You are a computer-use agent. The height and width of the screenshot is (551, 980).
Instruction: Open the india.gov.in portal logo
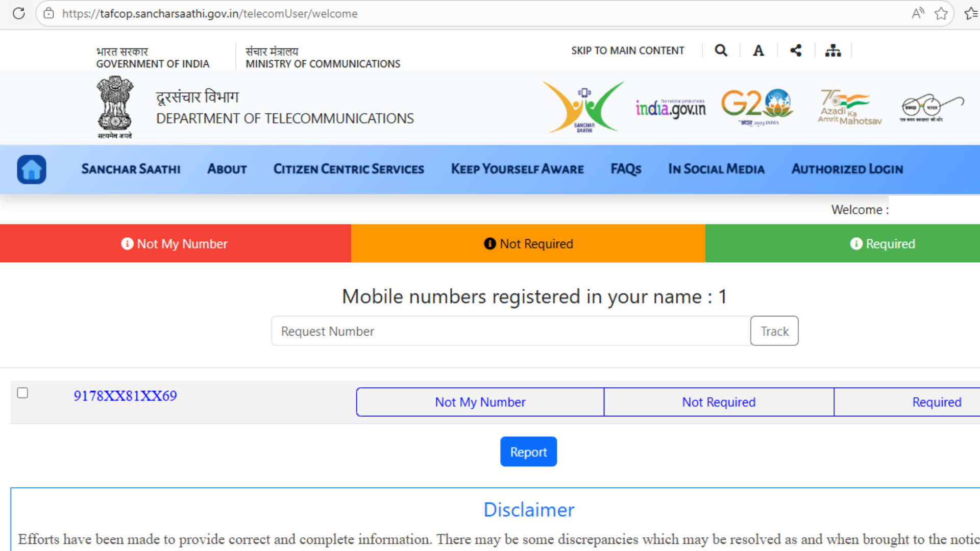coord(671,107)
